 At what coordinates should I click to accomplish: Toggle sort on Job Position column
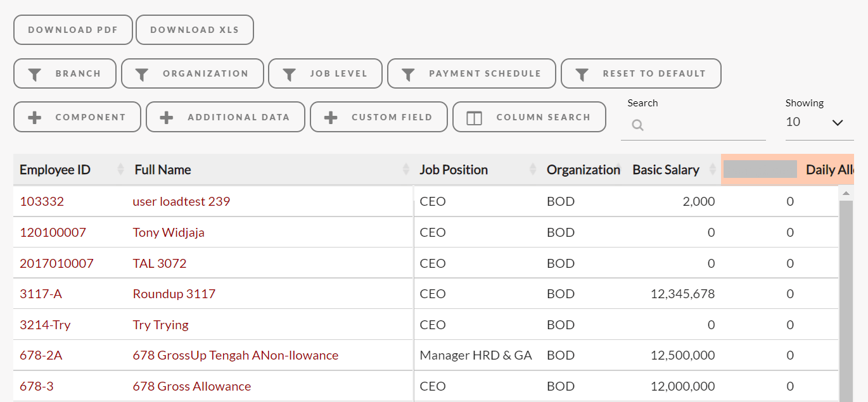point(533,170)
